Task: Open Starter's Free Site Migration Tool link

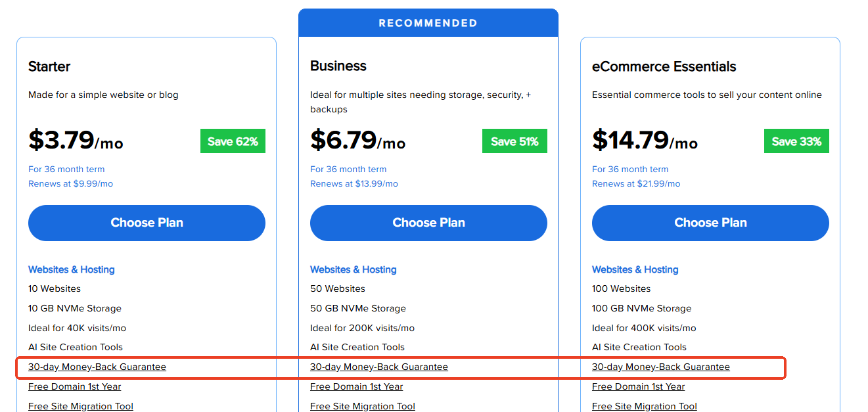Action: coord(81,406)
